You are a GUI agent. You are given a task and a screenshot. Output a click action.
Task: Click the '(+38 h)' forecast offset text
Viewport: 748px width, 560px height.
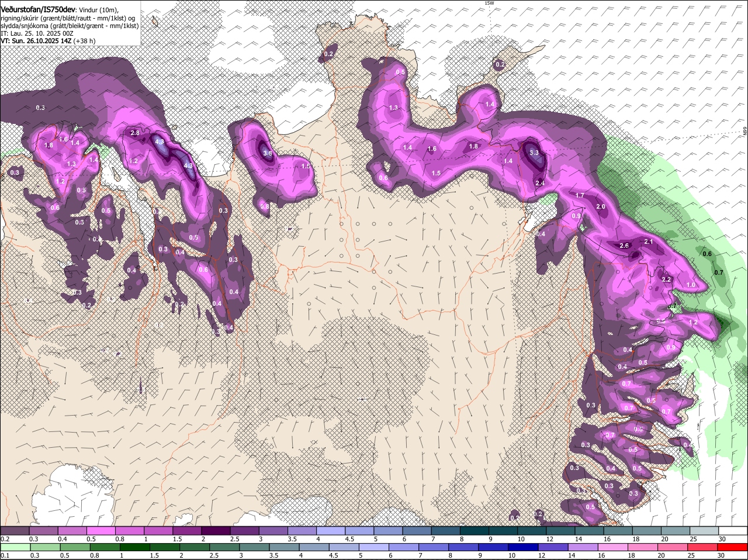(85, 41)
